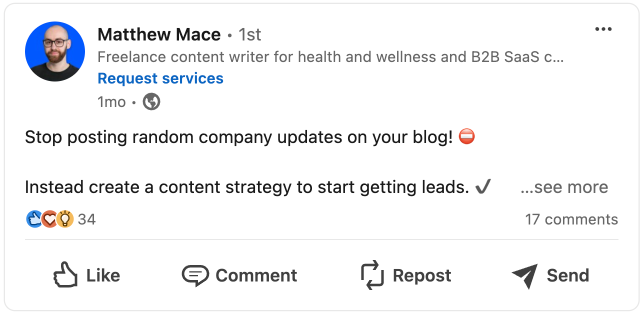Click the red no-entry emoji

pos(466,136)
